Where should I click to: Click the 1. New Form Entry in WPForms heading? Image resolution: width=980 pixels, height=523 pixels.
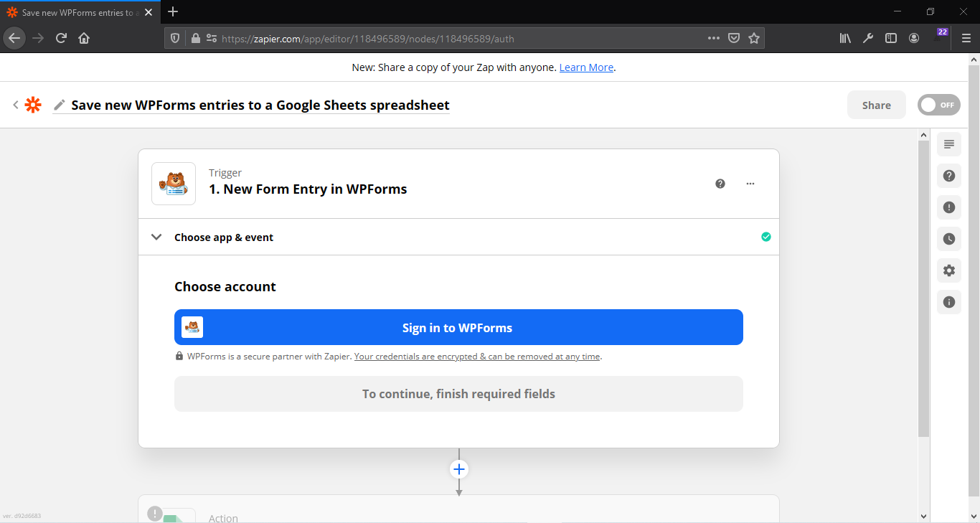308,189
